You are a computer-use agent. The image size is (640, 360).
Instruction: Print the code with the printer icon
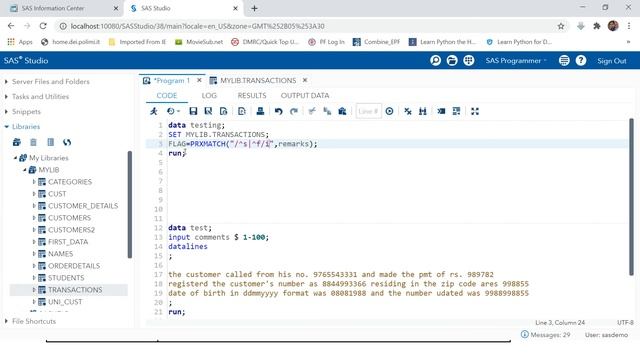(260, 111)
